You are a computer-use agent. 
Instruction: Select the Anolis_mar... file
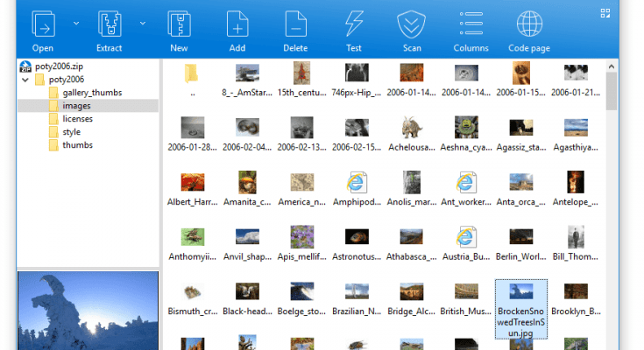412,189
